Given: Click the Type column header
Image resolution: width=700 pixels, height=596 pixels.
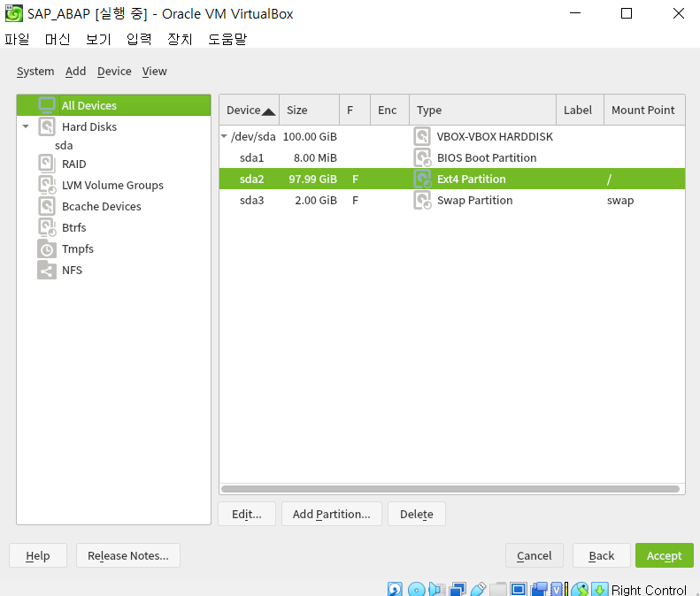Looking at the screenshot, I should (x=482, y=110).
